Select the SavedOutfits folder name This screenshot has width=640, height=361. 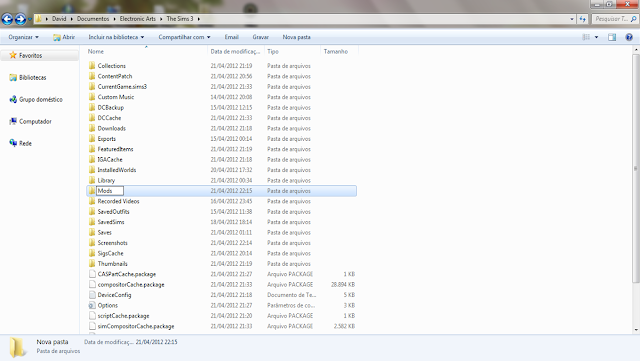(x=113, y=212)
